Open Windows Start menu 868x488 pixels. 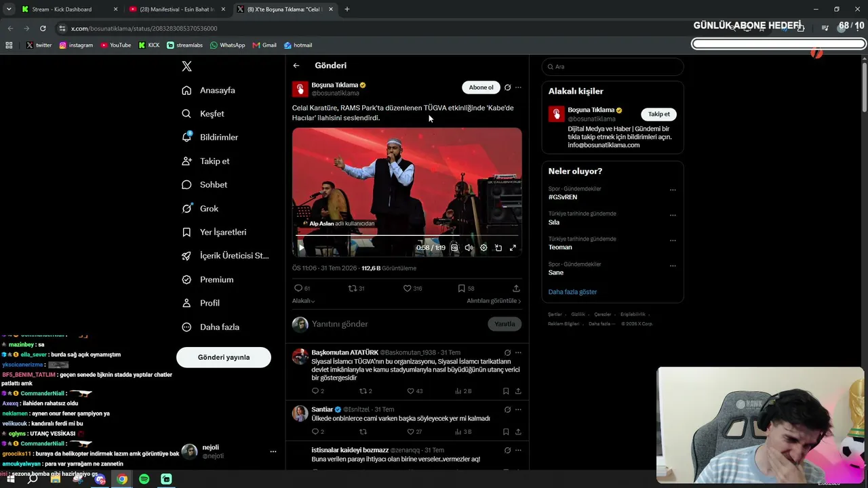pos(10,479)
